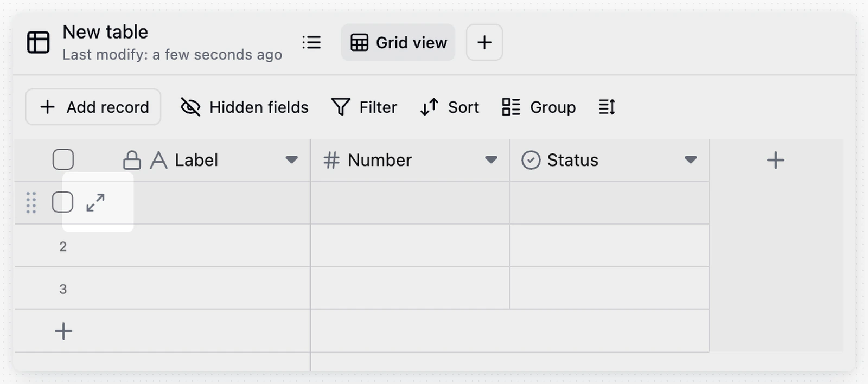Click the lock icon on Label column
The height and width of the screenshot is (384, 868).
[132, 160]
